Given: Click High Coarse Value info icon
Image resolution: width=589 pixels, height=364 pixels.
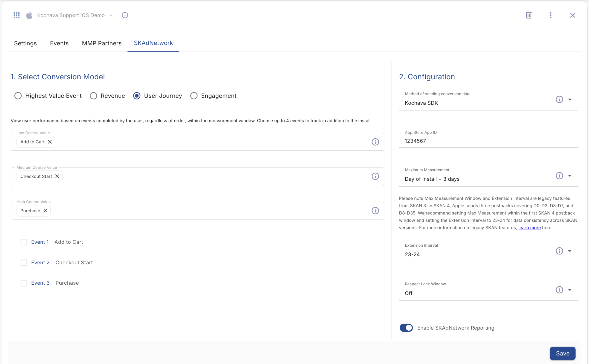Looking at the screenshot, I should (375, 211).
